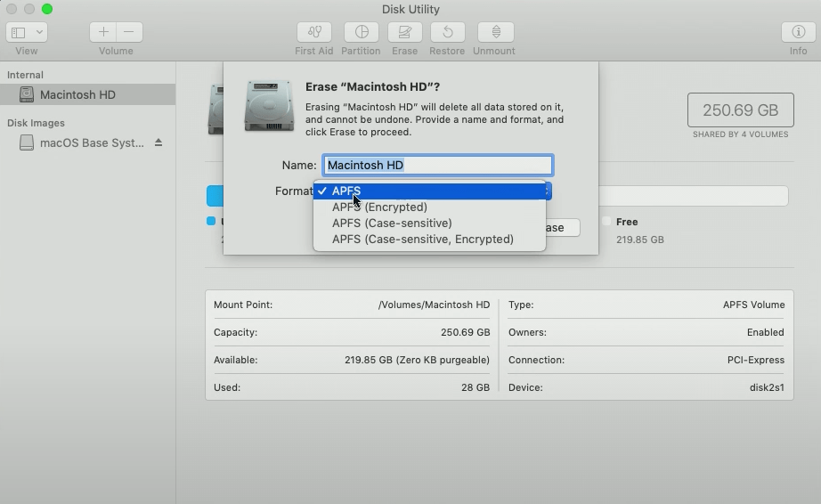This screenshot has width=821, height=504.
Task: Click the Owners Enabled value
Action: pos(765,332)
